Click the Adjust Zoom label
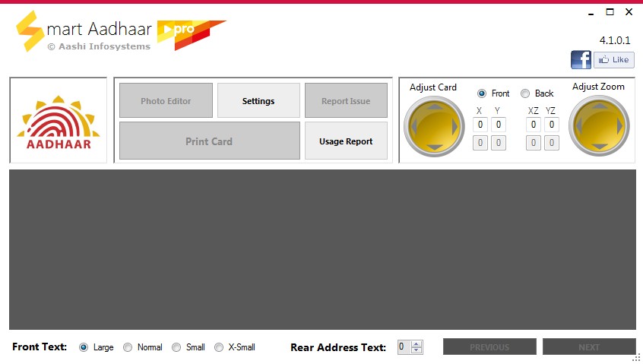 pyautogui.click(x=598, y=87)
